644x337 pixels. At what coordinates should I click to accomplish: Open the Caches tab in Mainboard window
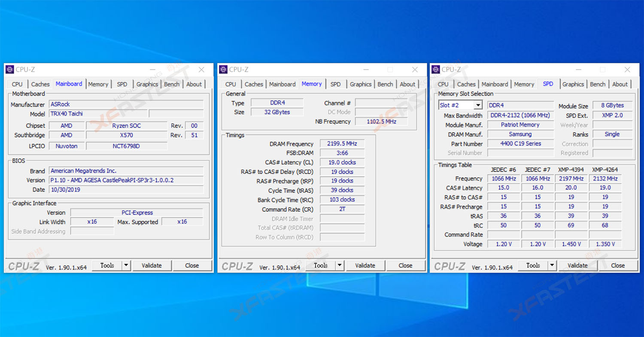[40, 84]
